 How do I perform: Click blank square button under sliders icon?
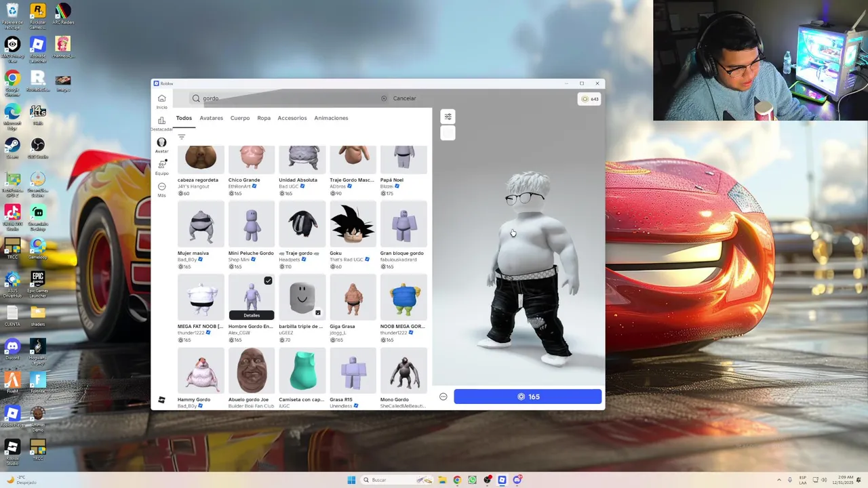tap(448, 134)
